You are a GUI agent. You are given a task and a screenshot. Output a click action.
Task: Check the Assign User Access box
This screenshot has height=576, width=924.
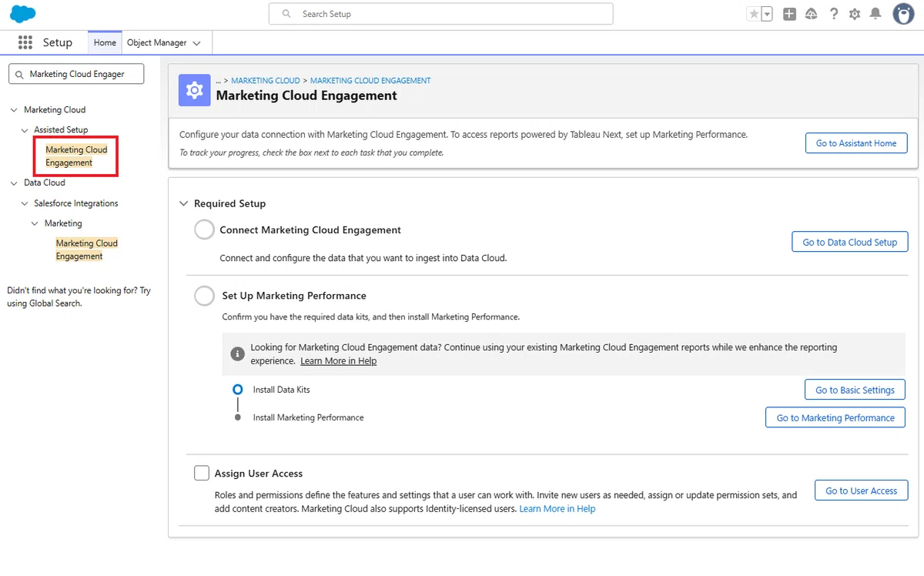click(202, 473)
